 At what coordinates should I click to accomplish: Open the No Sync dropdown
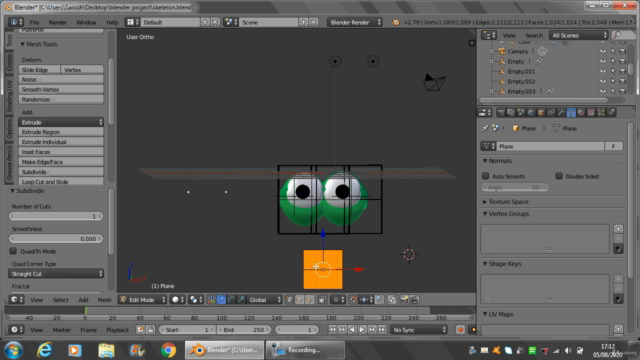pos(419,329)
